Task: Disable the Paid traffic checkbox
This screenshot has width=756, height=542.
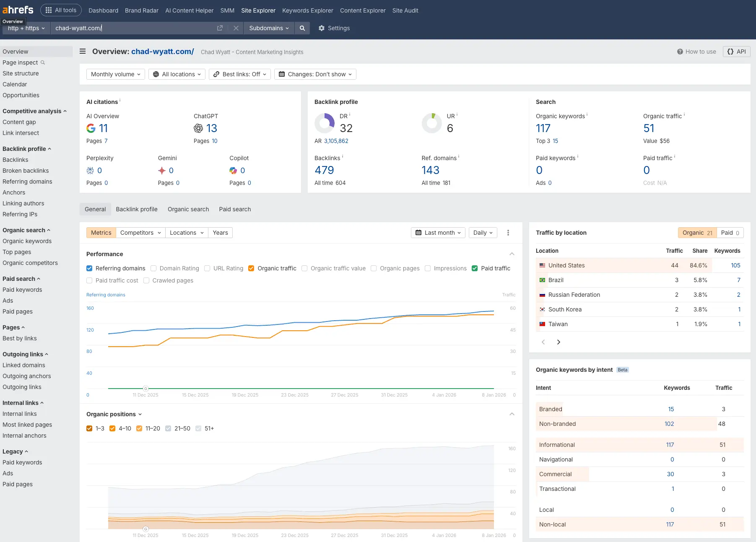Action: click(x=475, y=268)
